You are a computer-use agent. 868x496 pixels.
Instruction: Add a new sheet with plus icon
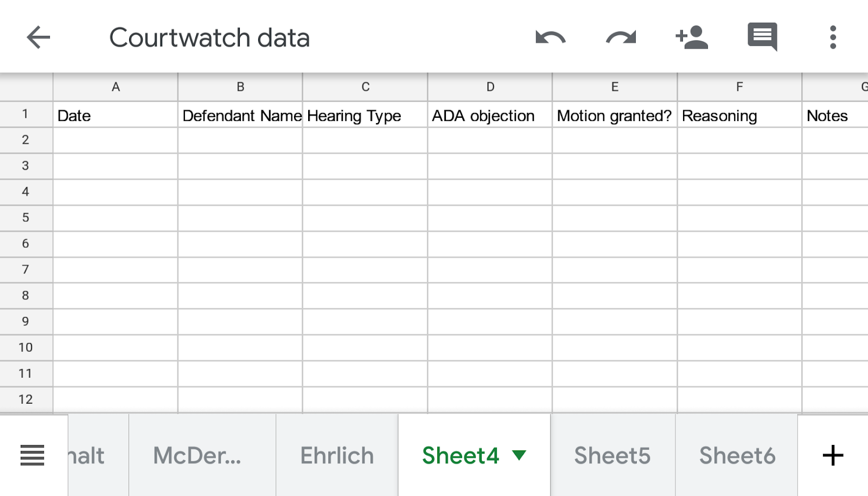pyautogui.click(x=833, y=455)
